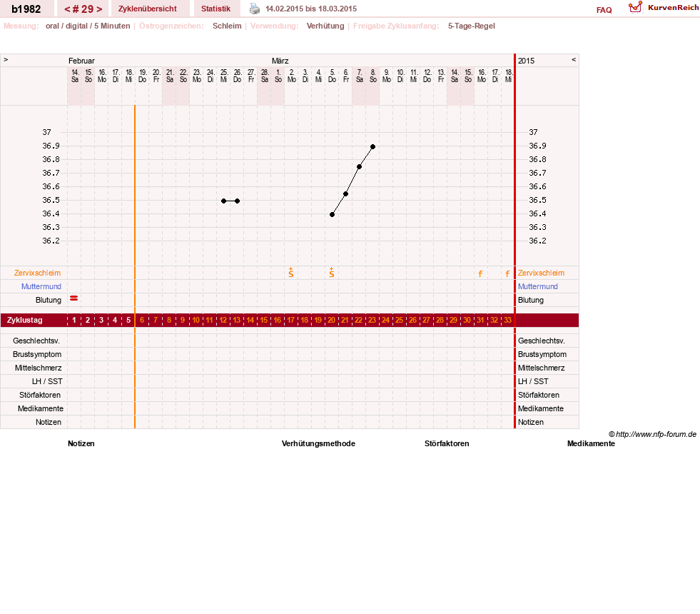The height and width of the screenshot is (614, 700).
Task: Click the 'Februar' month label
Action: coord(81,61)
